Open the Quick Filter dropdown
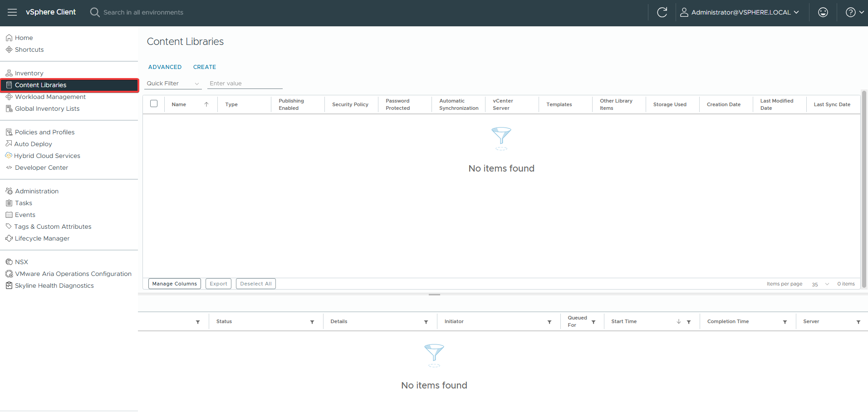 (x=173, y=84)
